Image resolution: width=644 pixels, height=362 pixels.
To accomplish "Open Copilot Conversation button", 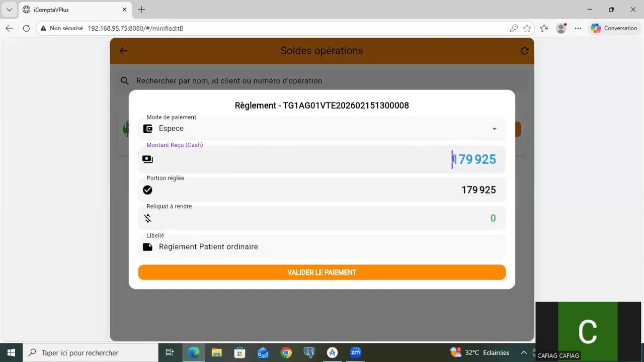I will 614,28.
